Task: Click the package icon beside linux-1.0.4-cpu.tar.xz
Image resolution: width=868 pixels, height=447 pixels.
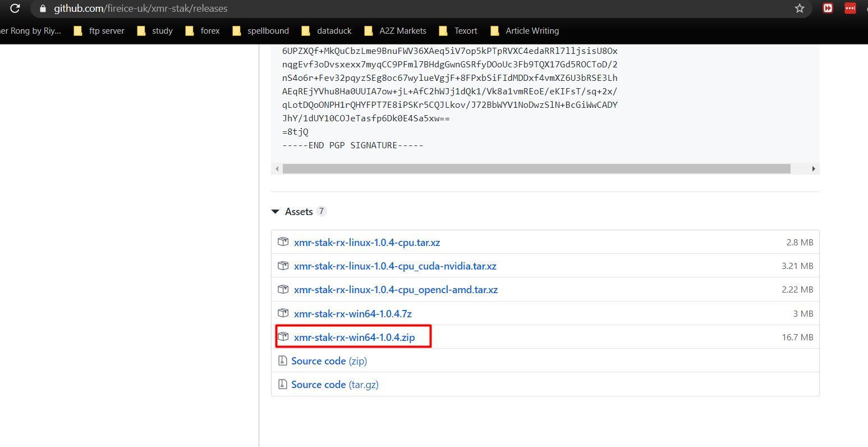Action: (283, 242)
